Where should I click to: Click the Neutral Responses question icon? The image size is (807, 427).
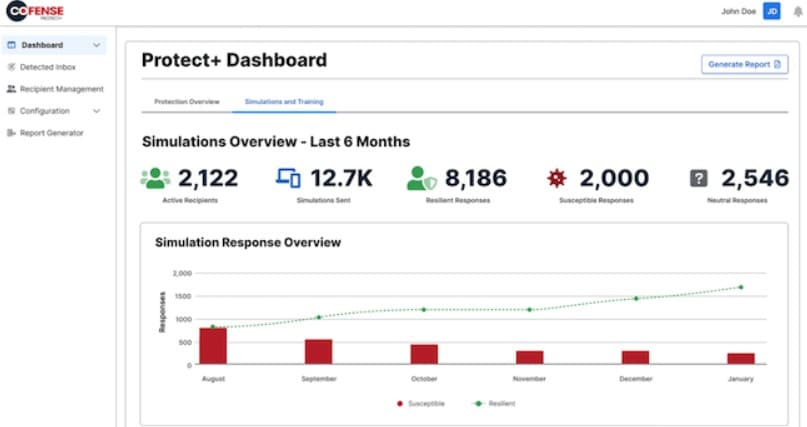click(698, 179)
